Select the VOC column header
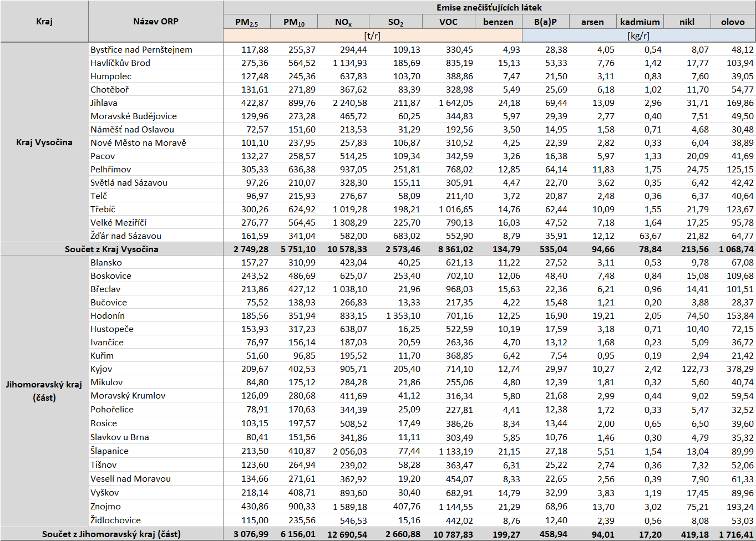Image resolution: width=756 pixels, height=541 pixels. coord(449,22)
